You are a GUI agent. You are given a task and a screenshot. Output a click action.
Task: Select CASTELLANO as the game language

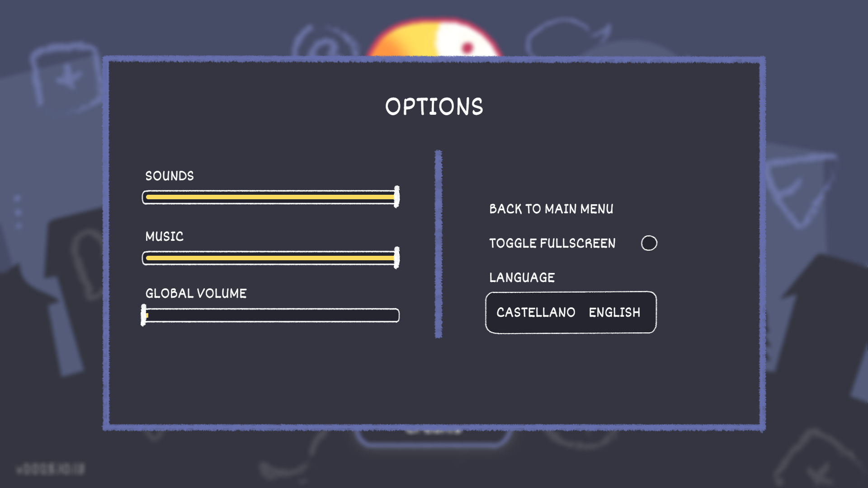click(x=535, y=312)
